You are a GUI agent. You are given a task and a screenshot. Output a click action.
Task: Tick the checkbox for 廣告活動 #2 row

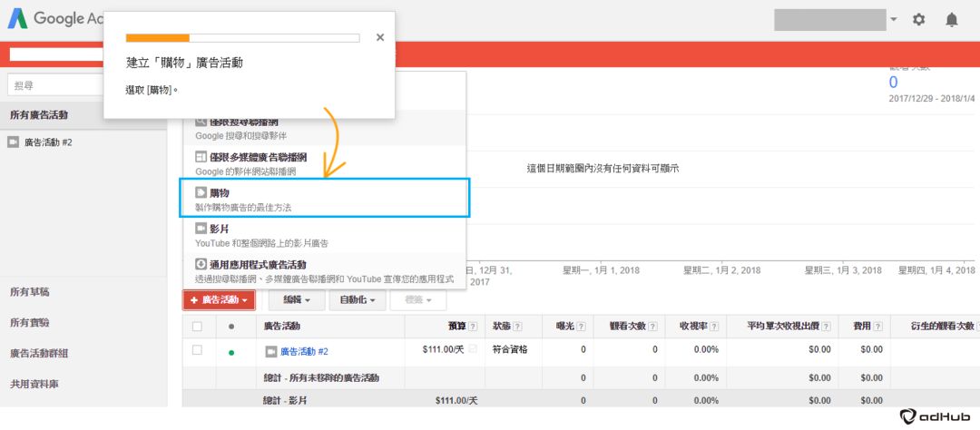click(198, 350)
